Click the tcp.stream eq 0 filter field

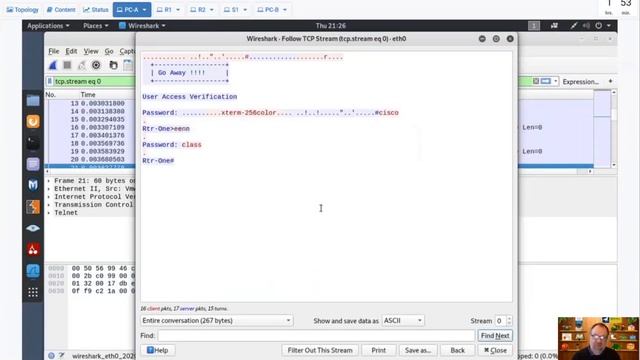pos(94,81)
